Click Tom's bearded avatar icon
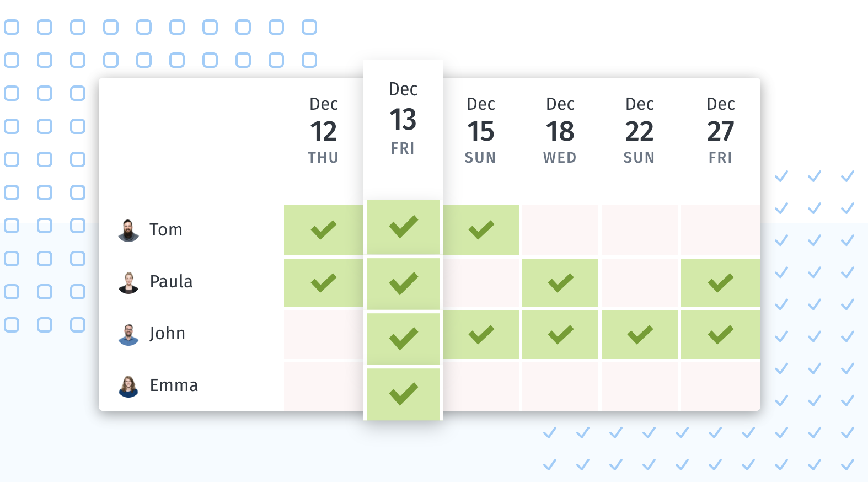This screenshot has width=868, height=482. click(x=128, y=231)
